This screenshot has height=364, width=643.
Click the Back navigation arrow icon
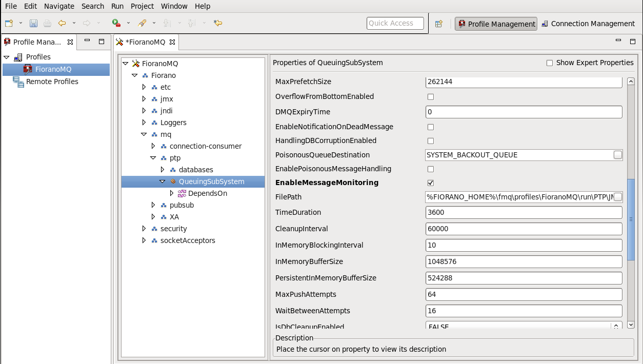[62, 23]
